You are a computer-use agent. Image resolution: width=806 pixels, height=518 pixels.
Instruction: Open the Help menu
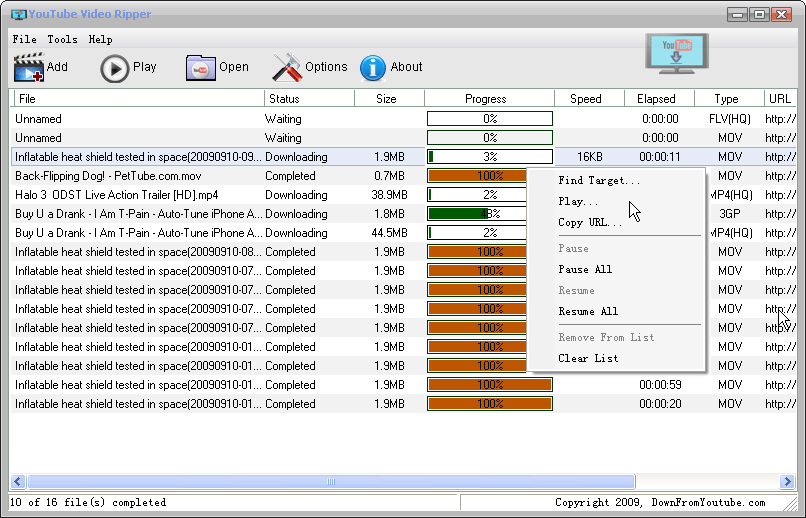100,40
